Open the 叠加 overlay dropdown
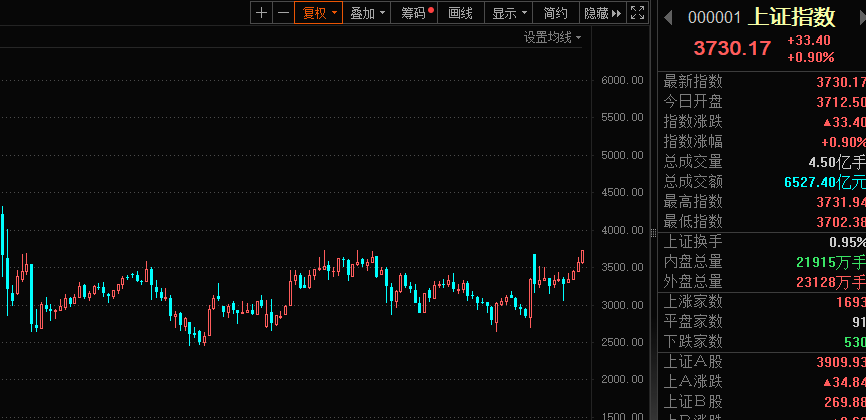The width and height of the screenshot is (866, 420). coord(367,13)
